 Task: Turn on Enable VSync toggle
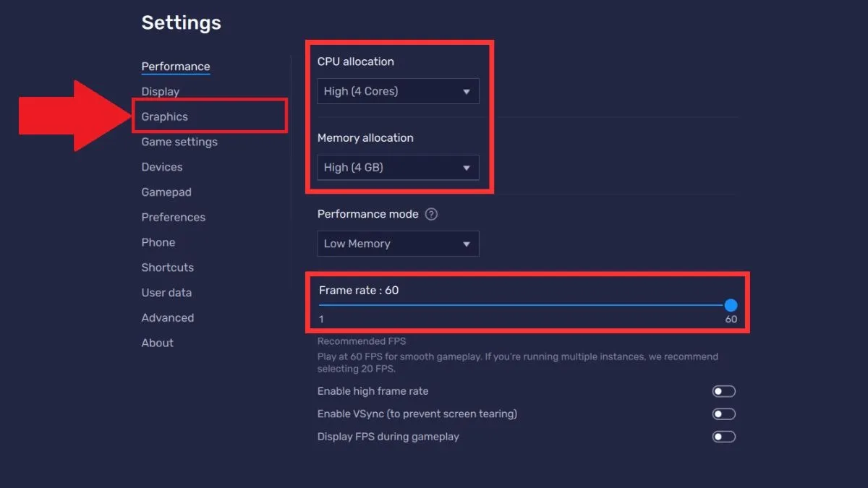[x=723, y=414]
